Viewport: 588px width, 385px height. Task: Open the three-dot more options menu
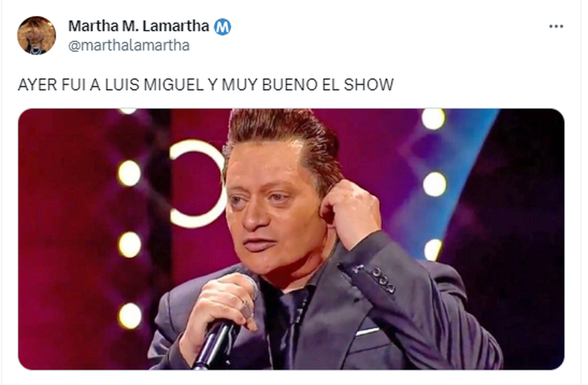[x=556, y=27]
